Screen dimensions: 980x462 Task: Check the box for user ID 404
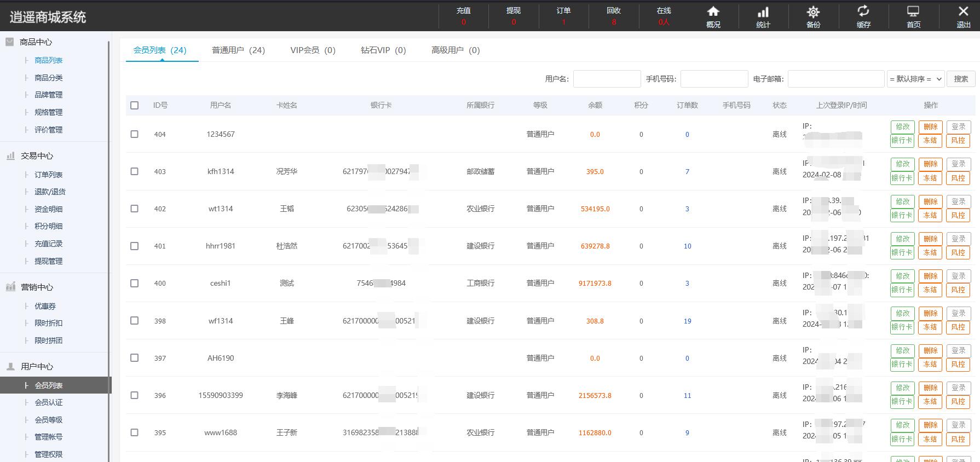coord(134,134)
